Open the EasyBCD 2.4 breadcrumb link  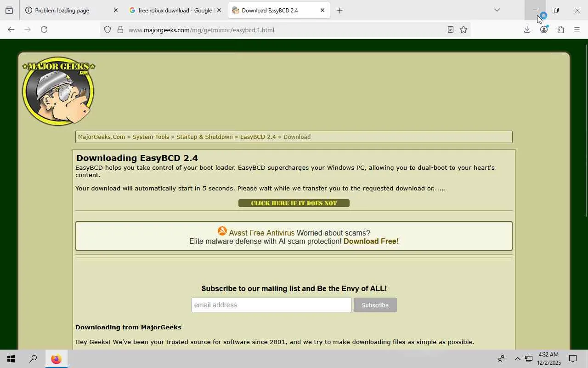258,137
